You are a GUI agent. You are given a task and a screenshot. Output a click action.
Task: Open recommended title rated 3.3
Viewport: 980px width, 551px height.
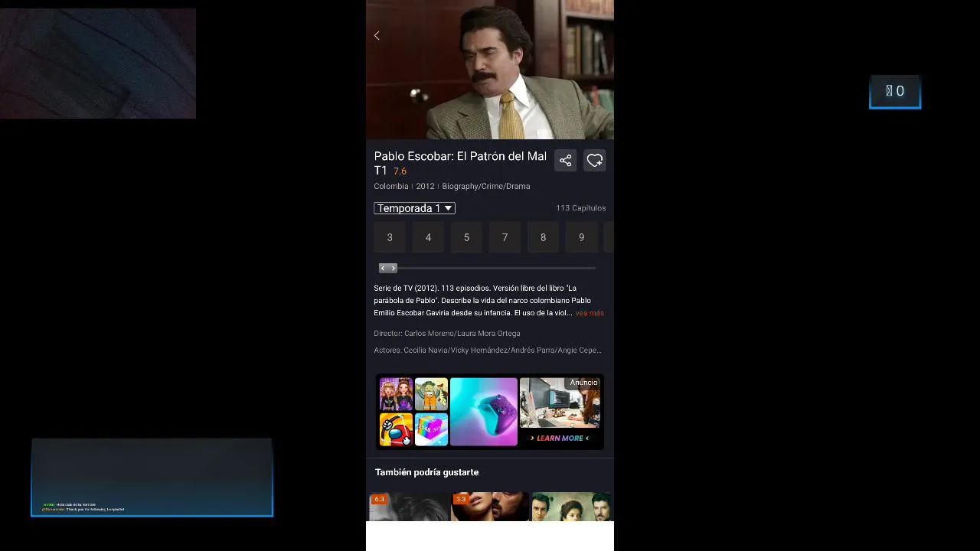(490, 507)
